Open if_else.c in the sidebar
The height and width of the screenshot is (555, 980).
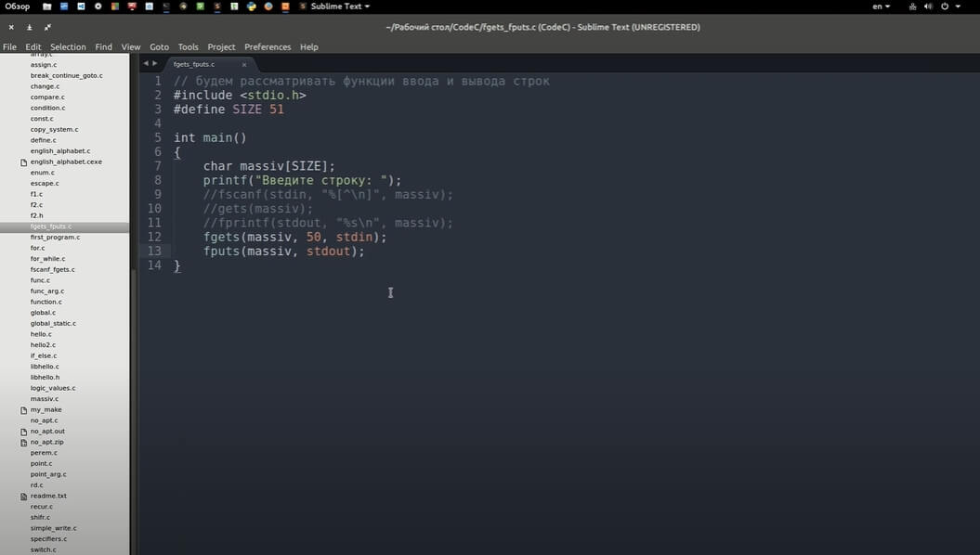click(x=44, y=355)
